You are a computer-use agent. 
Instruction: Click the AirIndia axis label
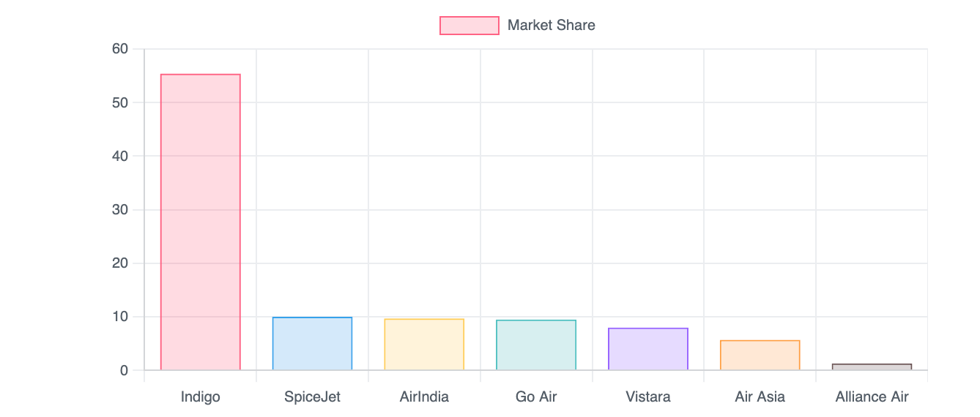click(424, 397)
